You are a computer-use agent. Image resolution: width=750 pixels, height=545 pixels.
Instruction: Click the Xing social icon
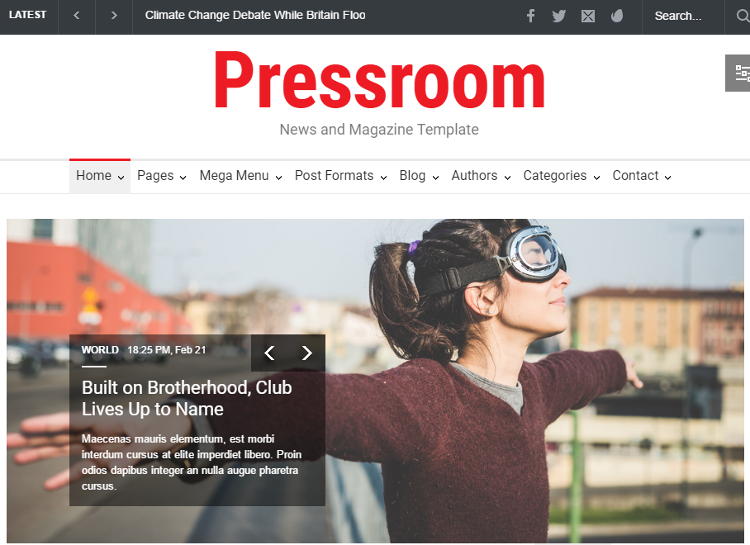point(588,16)
